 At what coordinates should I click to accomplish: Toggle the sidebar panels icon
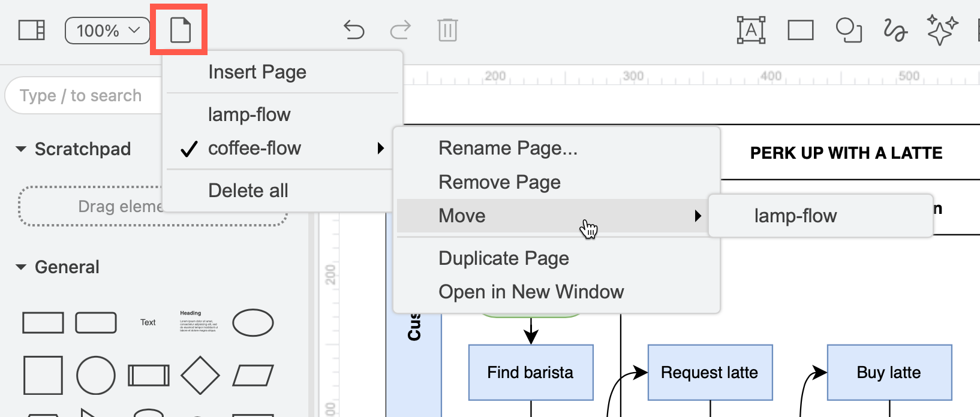coord(32,30)
